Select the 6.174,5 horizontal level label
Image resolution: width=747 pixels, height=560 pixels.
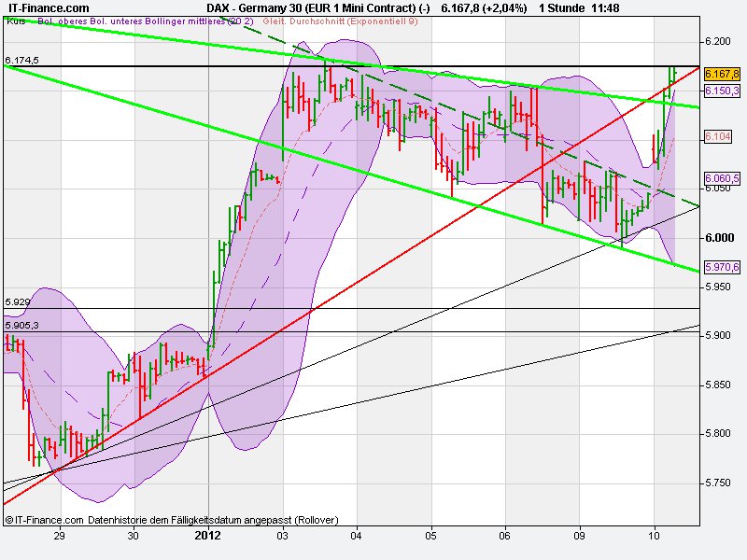[x=21, y=59]
